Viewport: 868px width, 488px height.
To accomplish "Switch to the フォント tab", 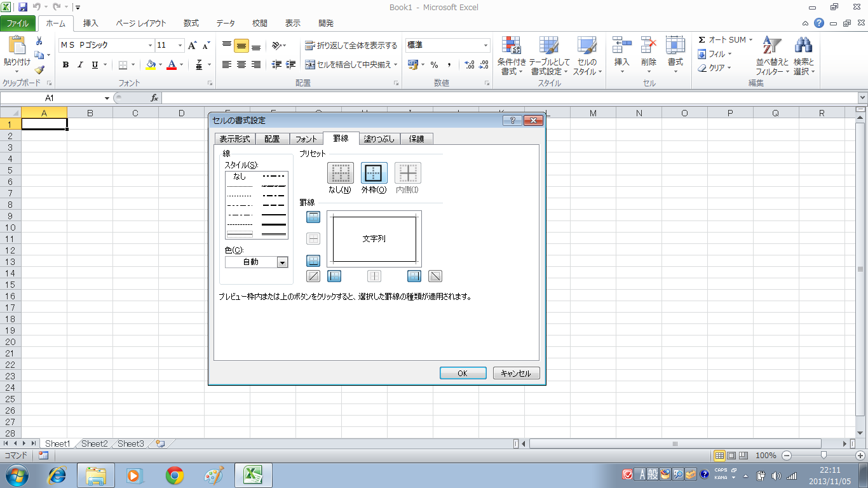I will tap(306, 139).
